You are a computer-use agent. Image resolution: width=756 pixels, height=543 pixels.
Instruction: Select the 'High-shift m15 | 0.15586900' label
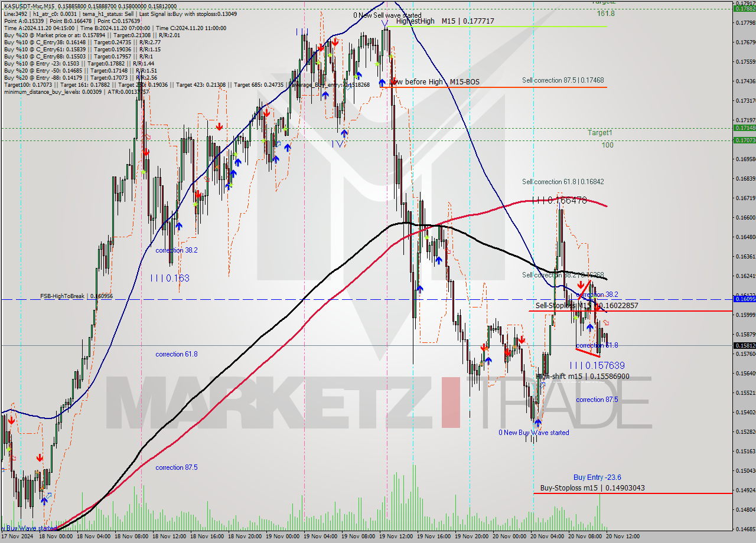pyautogui.click(x=582, y=376)
